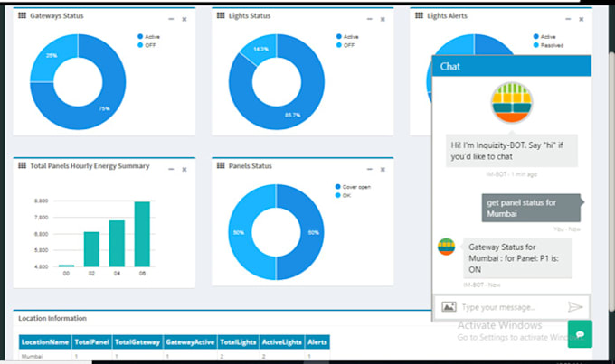Viewport: 615px width, 364px height.
Task: Click the grid icon beside Panels Status
Action: (221, 165)
